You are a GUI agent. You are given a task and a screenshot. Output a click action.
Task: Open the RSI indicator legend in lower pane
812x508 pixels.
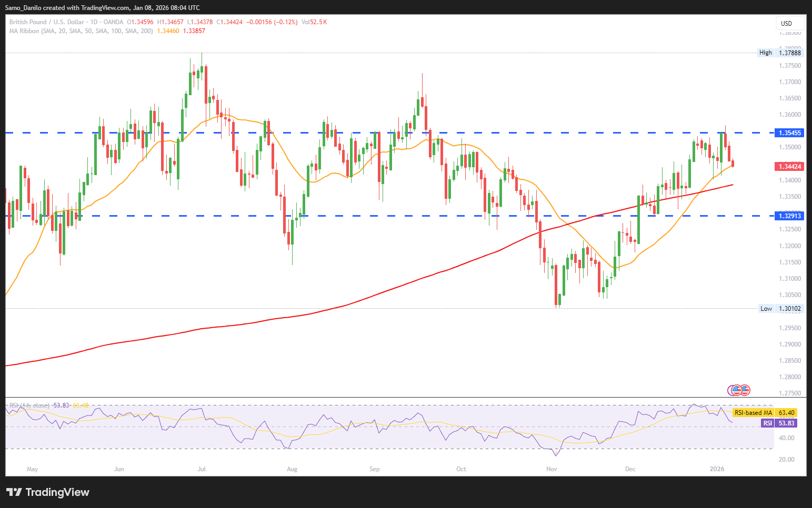click(x=29, y=405)
